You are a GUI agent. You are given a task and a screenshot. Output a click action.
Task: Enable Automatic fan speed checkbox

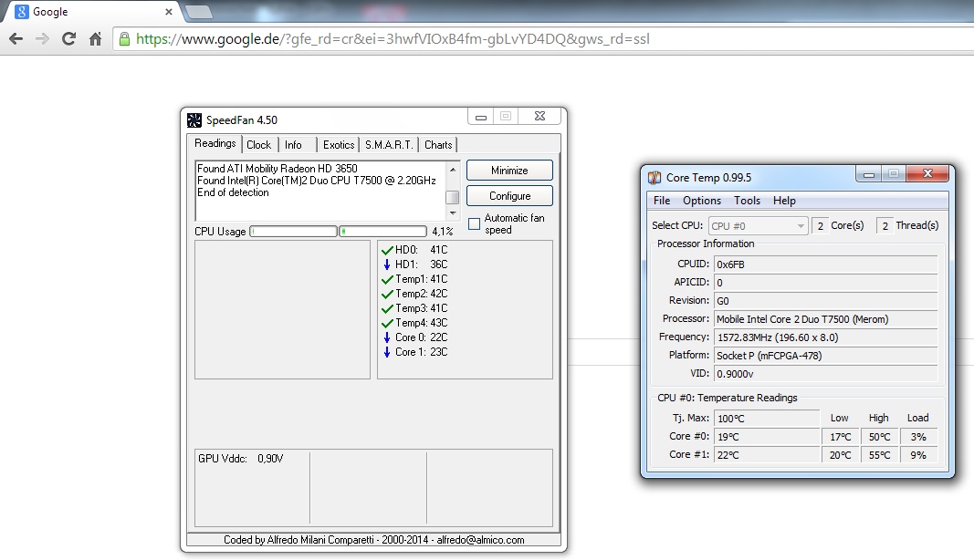point(474,223)
